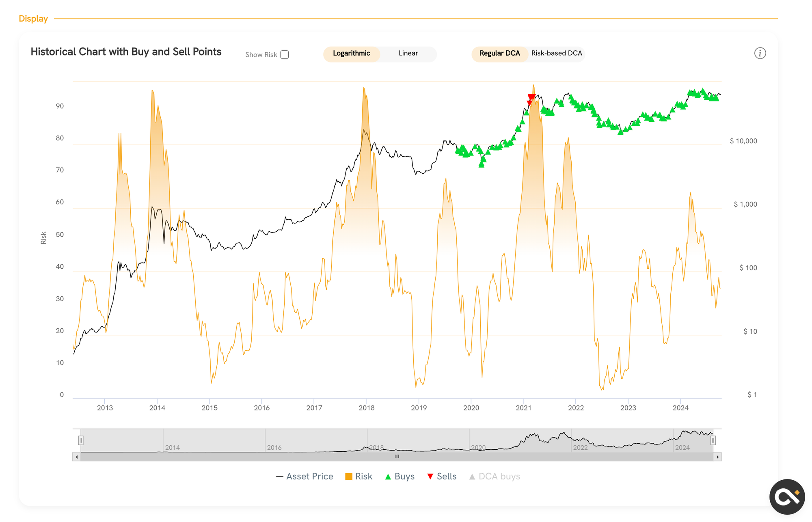The image size is (812, 522).
Task: Click the right scroll arrow of navigator
Action: pyautogui.click(x=717, y=457)
